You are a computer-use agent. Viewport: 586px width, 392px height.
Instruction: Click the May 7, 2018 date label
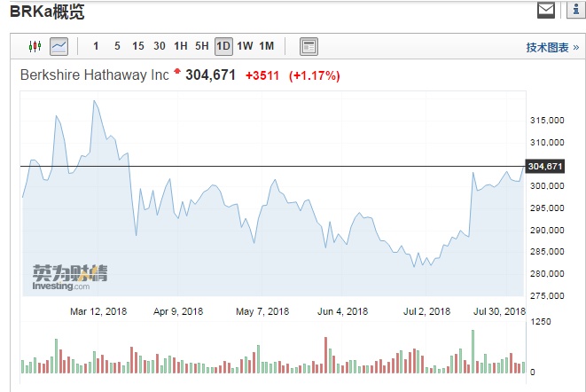(262, 311)
